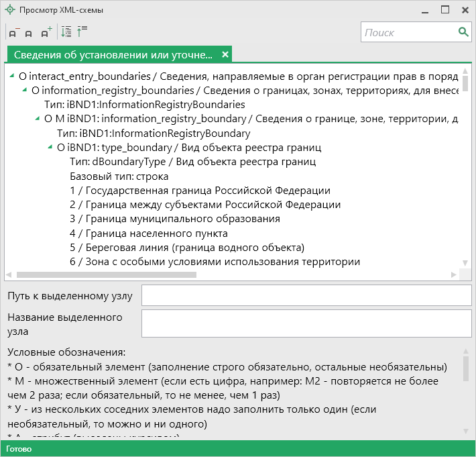
Task: Click the increase font size icon
Action: point(46,32)
